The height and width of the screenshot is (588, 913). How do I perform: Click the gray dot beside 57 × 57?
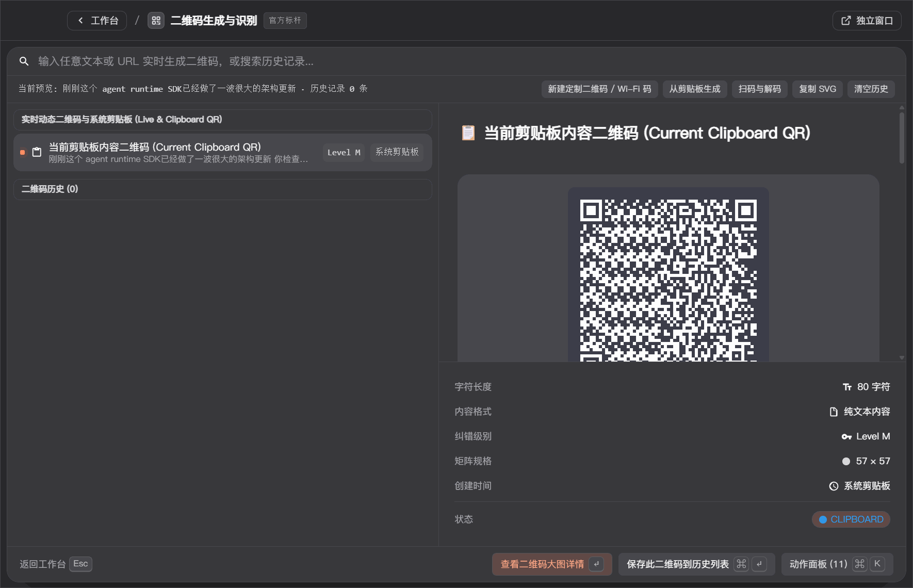846,462
